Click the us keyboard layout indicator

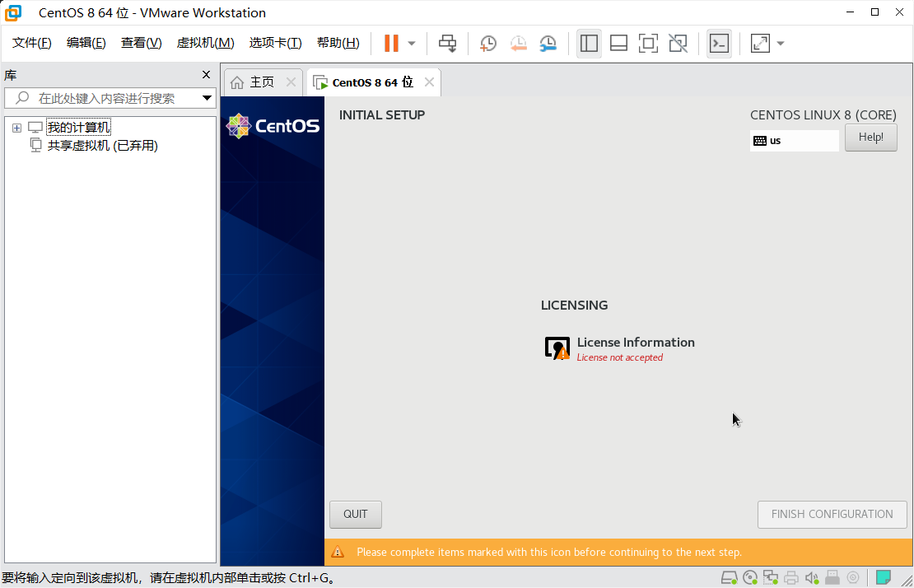click(x=795, y=141)
